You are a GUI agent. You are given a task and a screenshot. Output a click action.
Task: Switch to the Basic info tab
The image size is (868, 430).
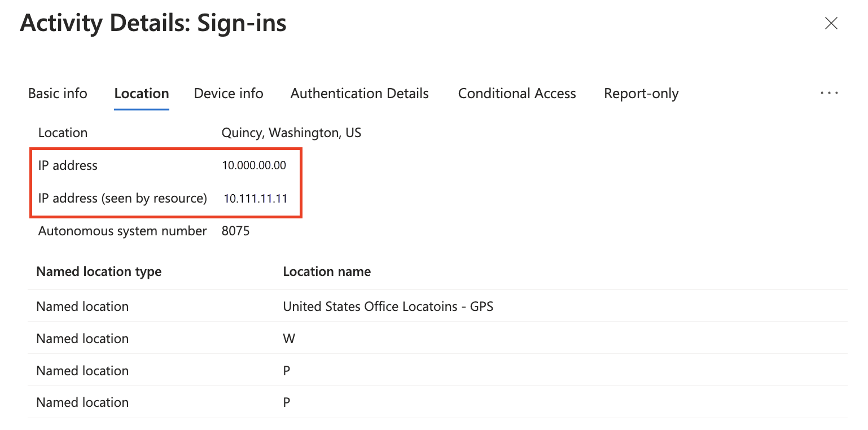click(x=57, y=93)
